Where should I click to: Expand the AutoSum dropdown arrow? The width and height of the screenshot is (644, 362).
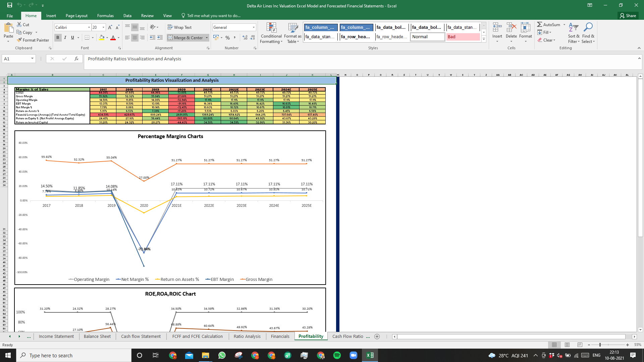coord(564,24)
